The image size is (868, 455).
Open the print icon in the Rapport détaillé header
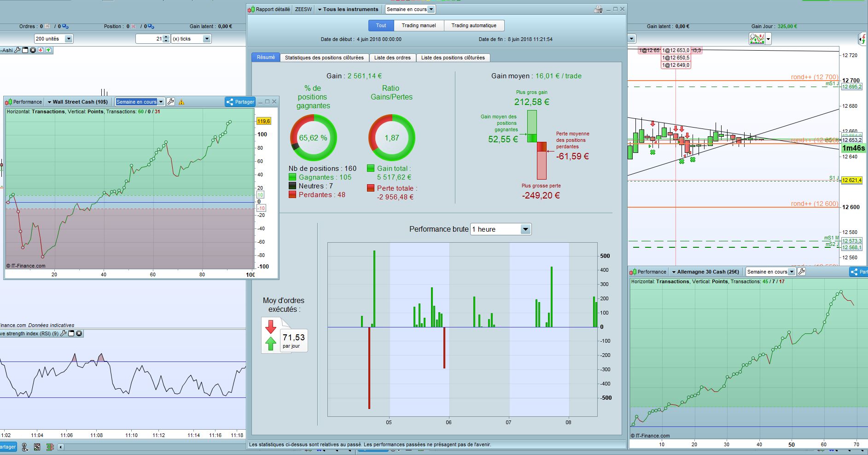(x=598, y=9)
